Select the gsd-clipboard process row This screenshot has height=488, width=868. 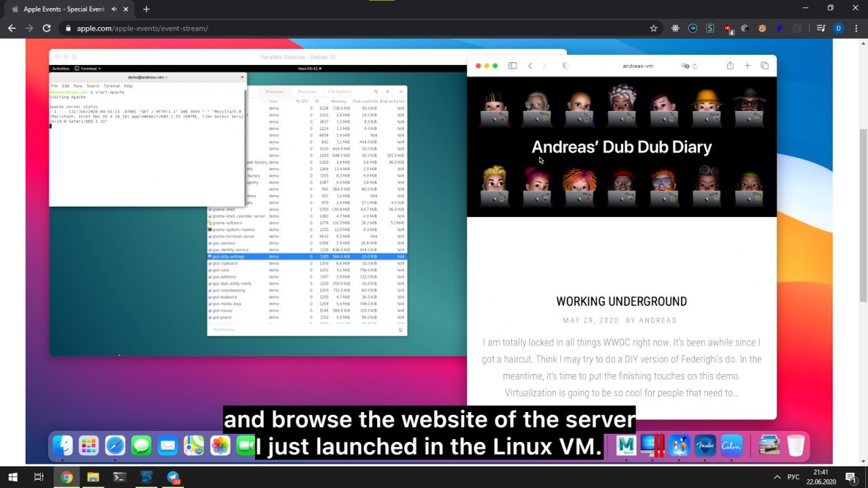[307, 264]
